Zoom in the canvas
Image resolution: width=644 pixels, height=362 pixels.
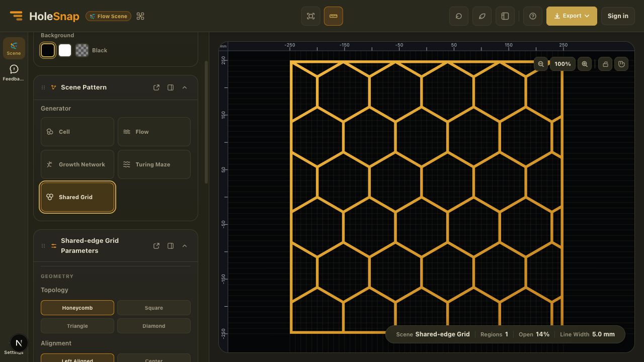[585, 64]
